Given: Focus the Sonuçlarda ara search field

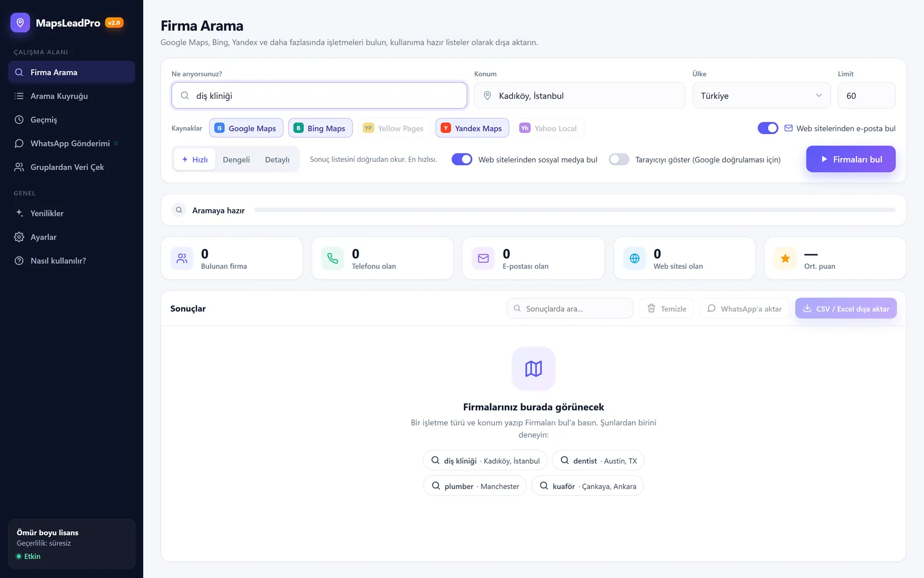Looking at the screenshot, I should click(570, 309).
